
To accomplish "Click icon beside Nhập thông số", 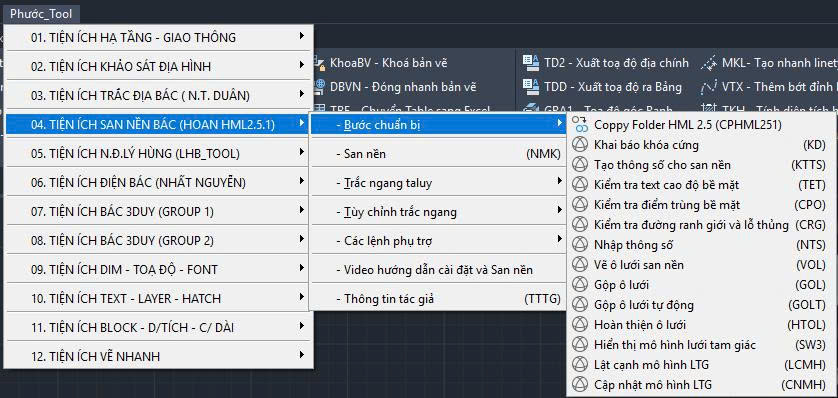I will click(580, 245).
